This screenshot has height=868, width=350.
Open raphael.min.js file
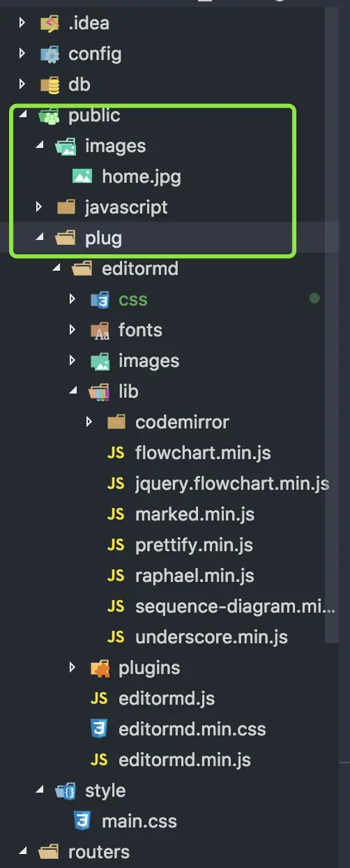point(195,576)
